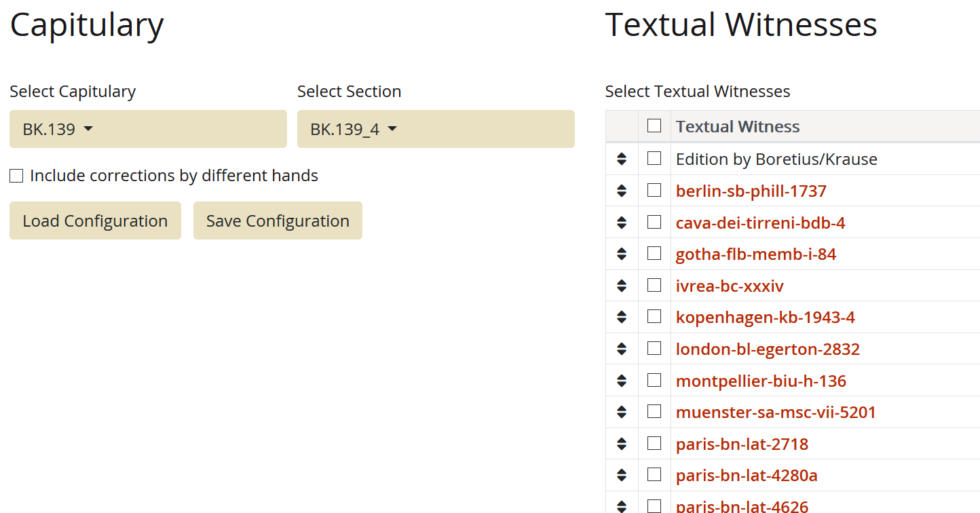Viewport: 980px width, 513px height.
Task: Click the sort handle for ivrea-bc-xxxiv row
Action: click(x=622, y=286)
